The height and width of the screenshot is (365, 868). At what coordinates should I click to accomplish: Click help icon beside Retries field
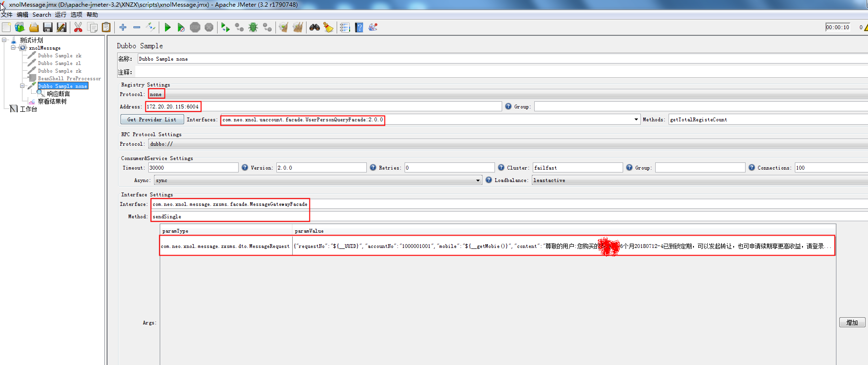pos(373,167)
